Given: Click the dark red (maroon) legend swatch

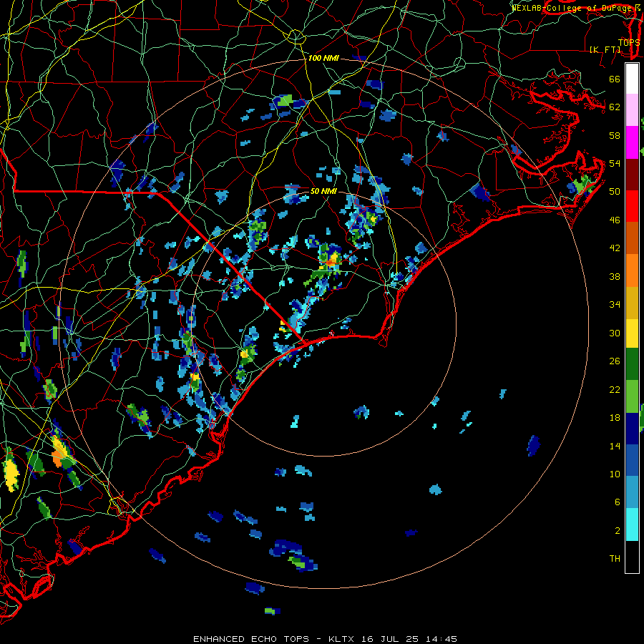Looking at the screenshot, I should (x=632, y=175).
